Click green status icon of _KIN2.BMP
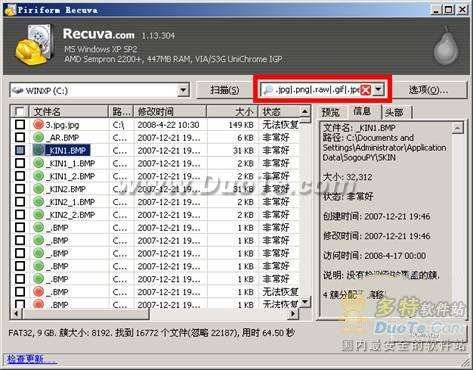 click(x=39, y=189)
